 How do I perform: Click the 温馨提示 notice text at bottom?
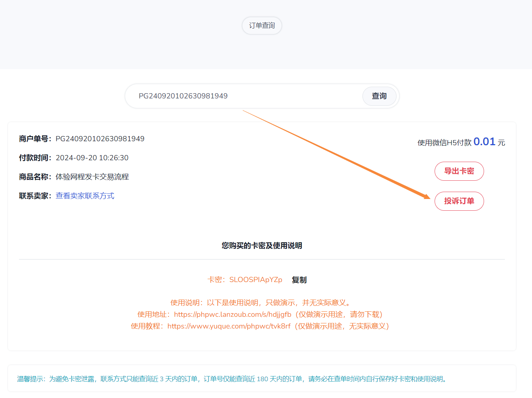coord(232,379)
